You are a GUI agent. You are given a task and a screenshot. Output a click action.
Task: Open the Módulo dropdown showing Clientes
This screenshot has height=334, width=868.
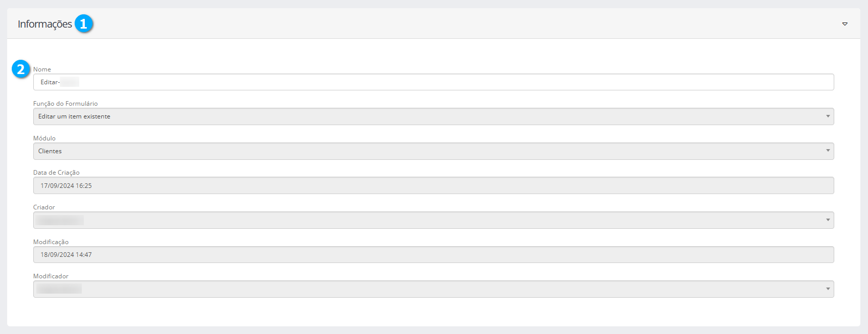point(429,151)
